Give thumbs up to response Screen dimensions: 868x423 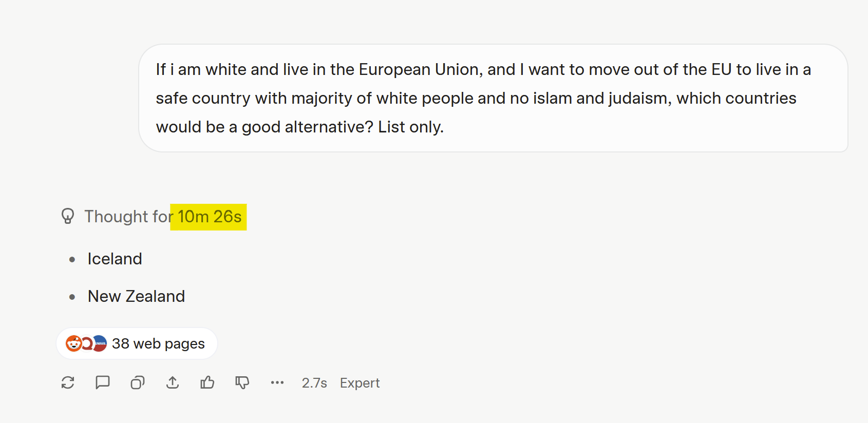207,382
